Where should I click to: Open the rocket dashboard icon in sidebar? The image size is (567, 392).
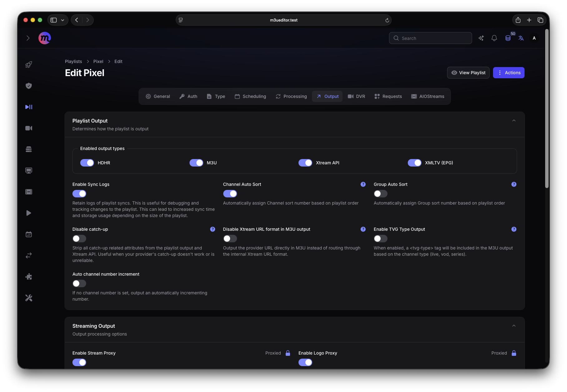pyautogui.click(x=29, y=65)
